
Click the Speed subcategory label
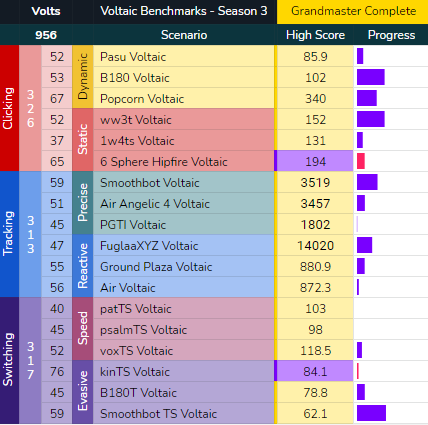tap(83, 329)
